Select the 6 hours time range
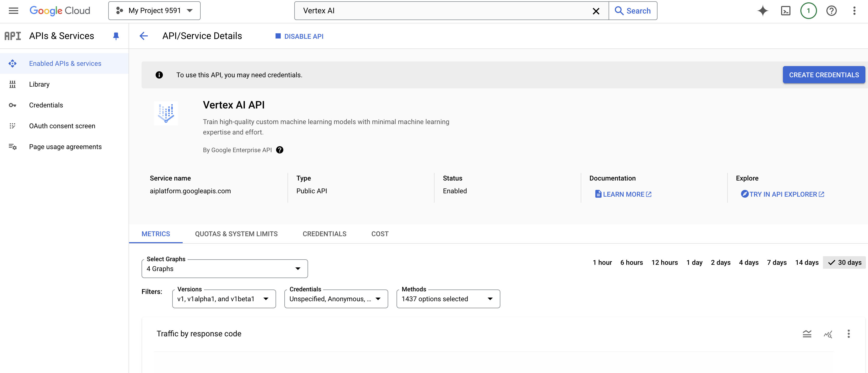868x373 pixels. pos(631,262)
